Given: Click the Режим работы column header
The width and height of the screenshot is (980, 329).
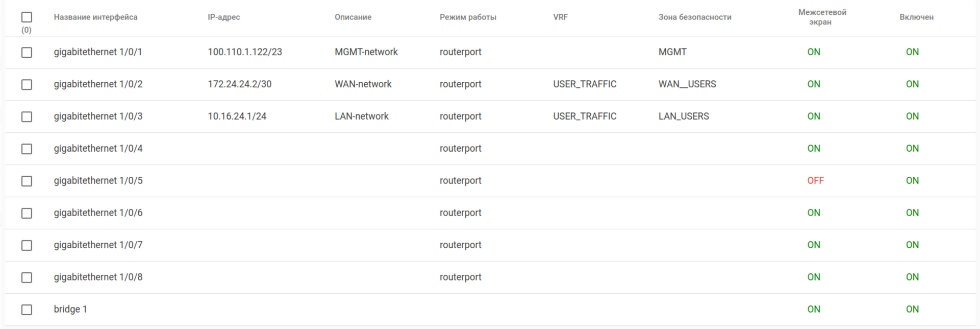Looking at the screenshot, I should tap(468, 17).
